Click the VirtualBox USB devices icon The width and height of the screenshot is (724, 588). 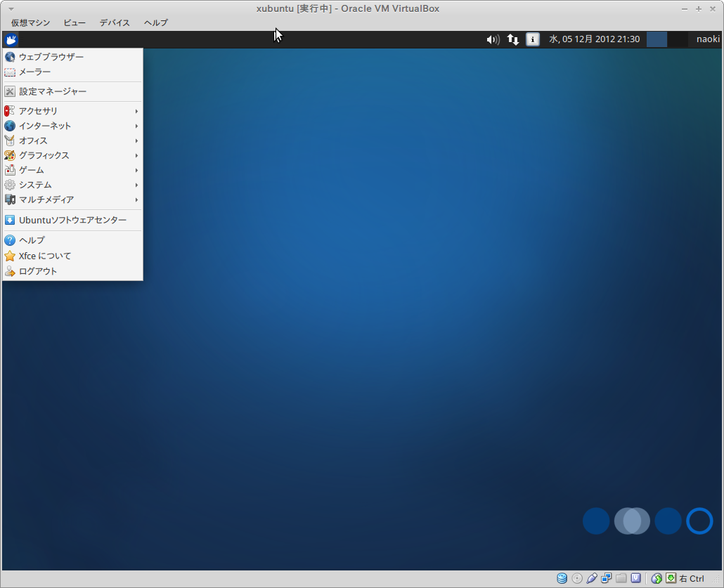click(592, 578)
